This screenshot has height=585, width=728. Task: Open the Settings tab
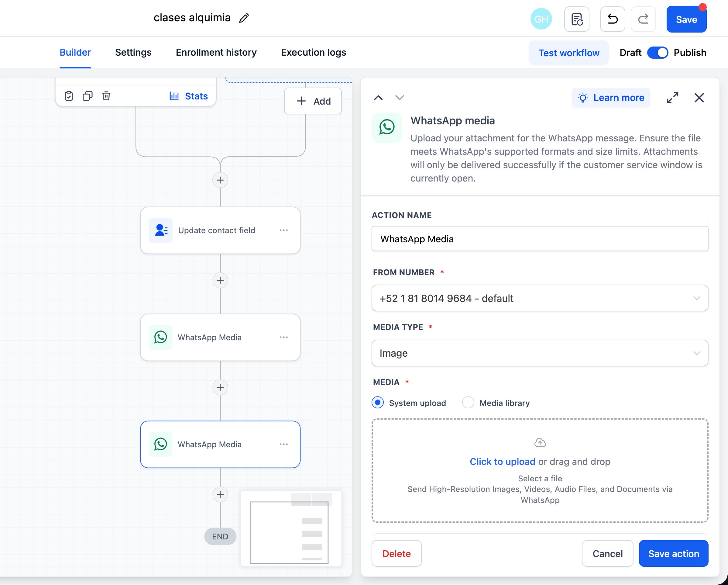tap(133, 52)
